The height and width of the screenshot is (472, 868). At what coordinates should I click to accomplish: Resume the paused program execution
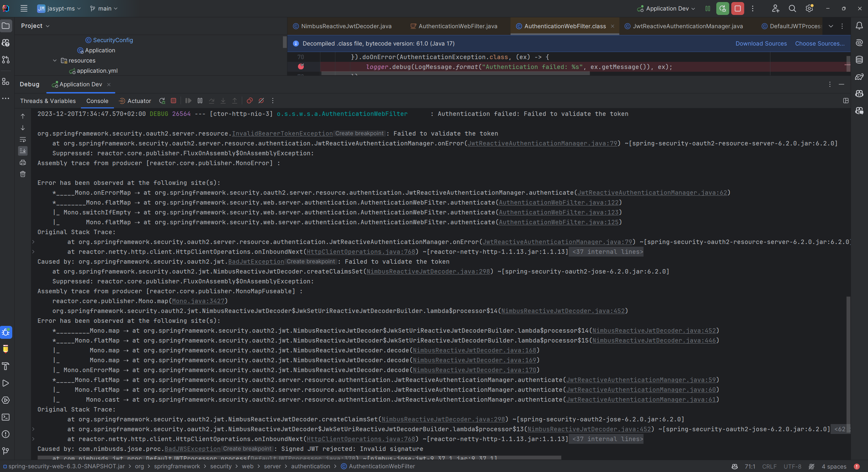(187, 101)
